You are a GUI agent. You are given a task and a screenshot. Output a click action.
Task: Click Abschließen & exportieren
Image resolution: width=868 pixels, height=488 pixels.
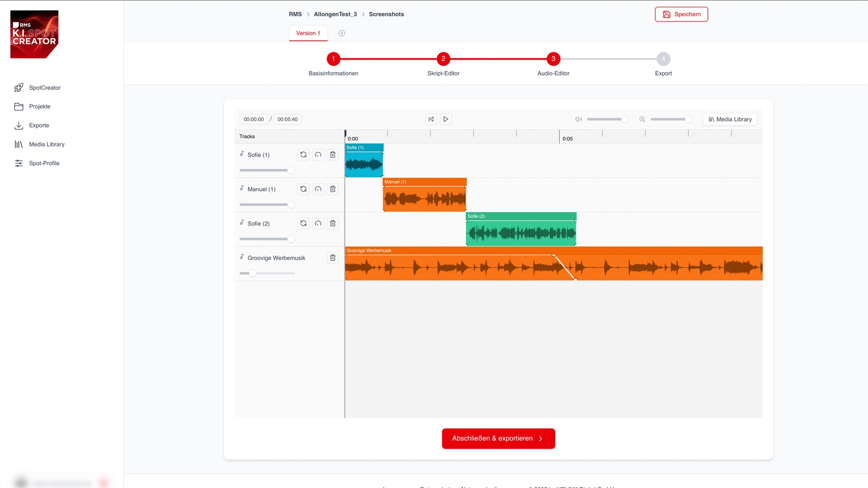point(498,438)
